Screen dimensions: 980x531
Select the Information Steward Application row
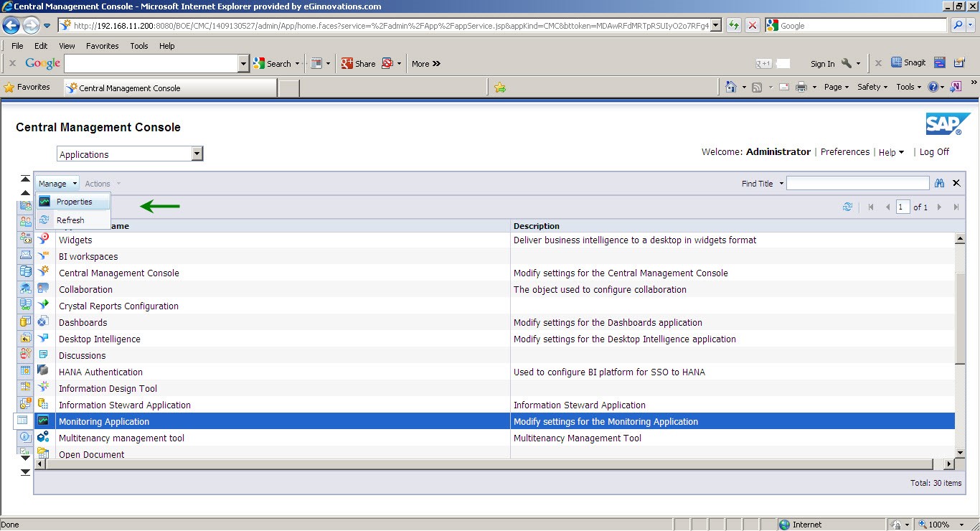[x=495, y=405]
